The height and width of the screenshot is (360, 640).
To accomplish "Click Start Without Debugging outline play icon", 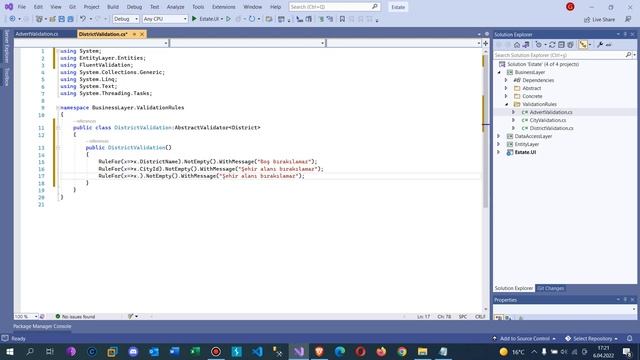I will click(229, 19).
